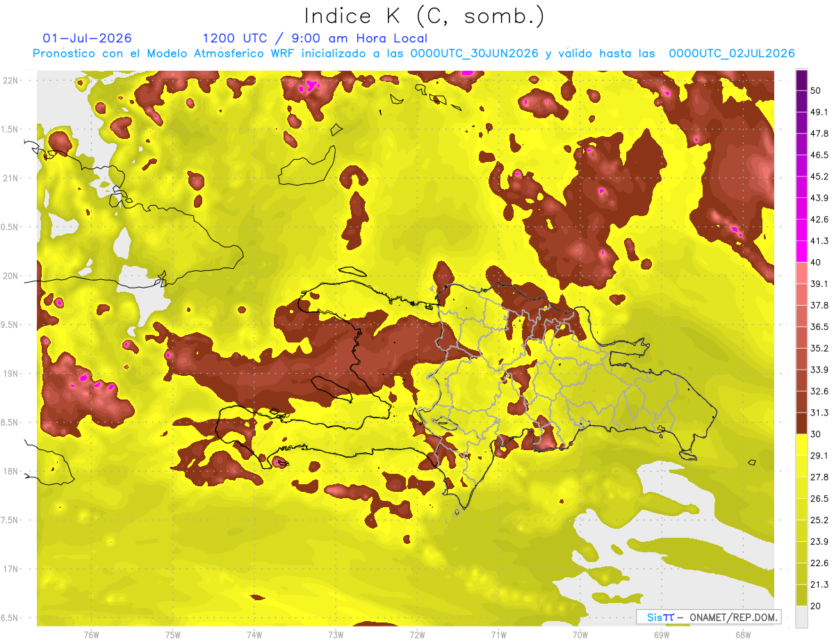
Task: Click the colorbar value '49.1'
Action: point(819,112)
